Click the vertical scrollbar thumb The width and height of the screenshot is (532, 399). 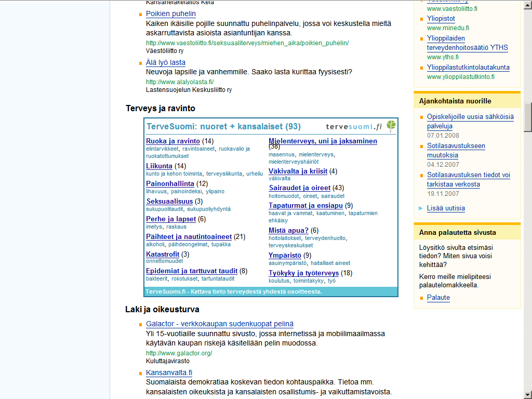pos(528,117)
